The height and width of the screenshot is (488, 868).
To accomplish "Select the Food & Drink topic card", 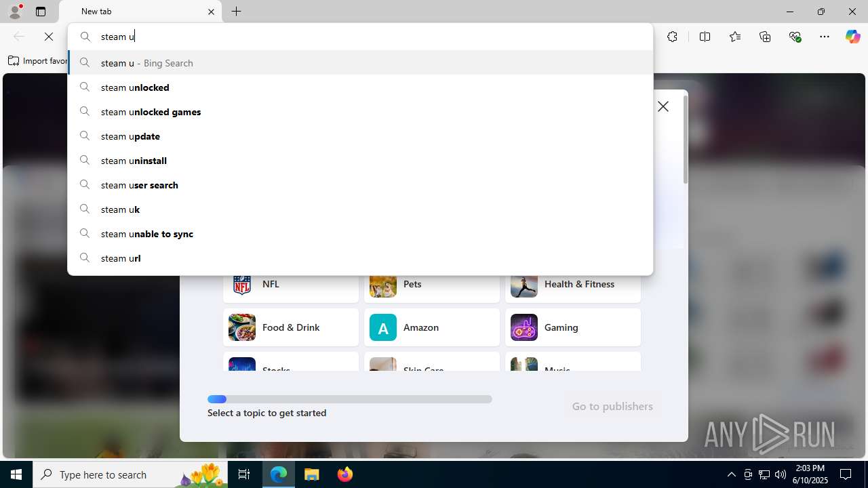I will click(291, 327).
